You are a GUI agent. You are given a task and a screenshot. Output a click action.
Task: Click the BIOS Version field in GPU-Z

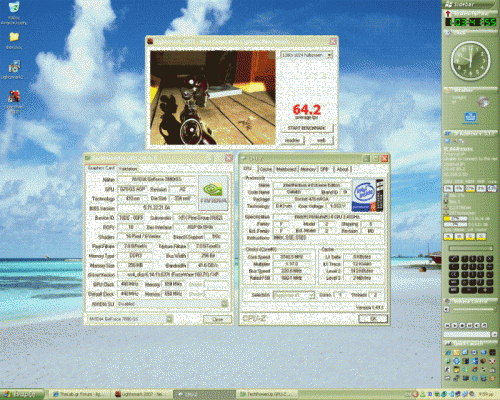[x=157, y=208]
